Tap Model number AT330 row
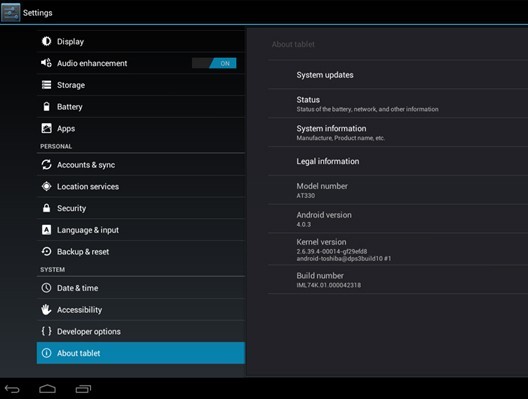Viewport: 528px width, 399px height. [398, 190]
